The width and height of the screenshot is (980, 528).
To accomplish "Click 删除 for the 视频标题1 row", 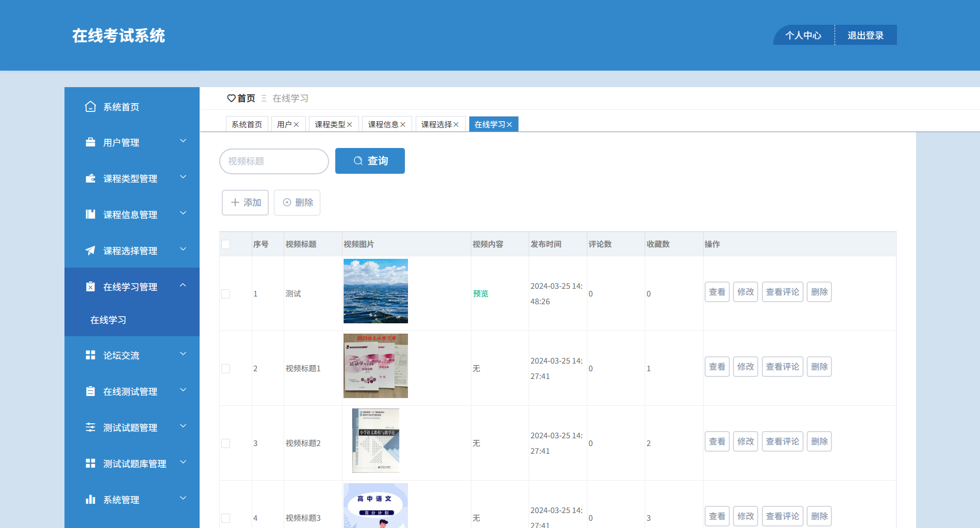I will tap(819, 367).
